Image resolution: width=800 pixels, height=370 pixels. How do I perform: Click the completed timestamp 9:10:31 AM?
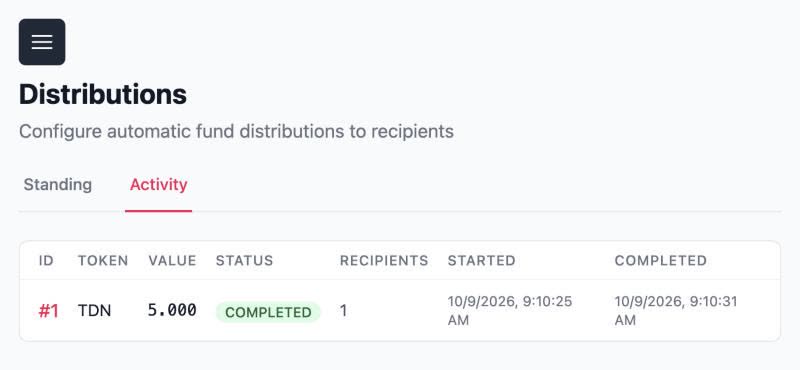(676, 311)
